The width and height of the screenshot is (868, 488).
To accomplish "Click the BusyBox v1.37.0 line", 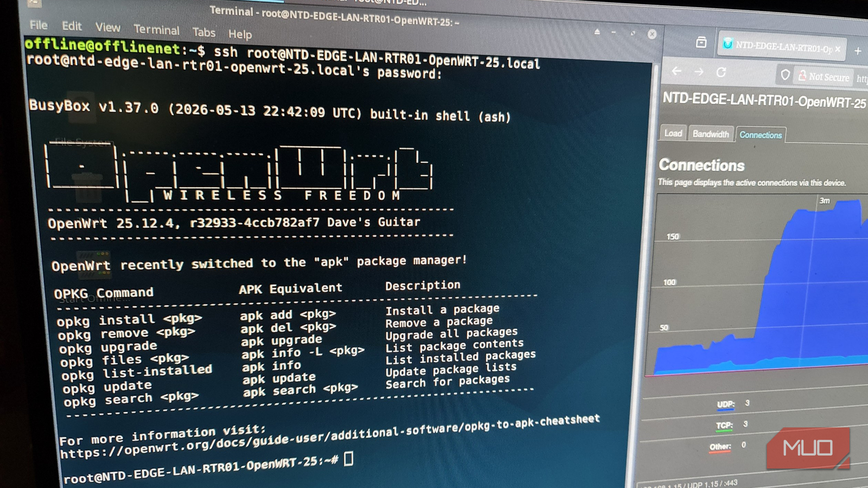I will point(270,111).
